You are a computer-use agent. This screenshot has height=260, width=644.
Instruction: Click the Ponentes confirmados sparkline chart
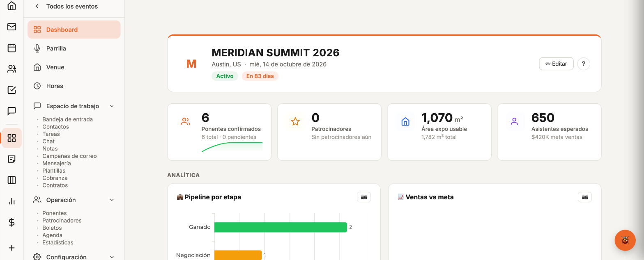coord(232,147)
